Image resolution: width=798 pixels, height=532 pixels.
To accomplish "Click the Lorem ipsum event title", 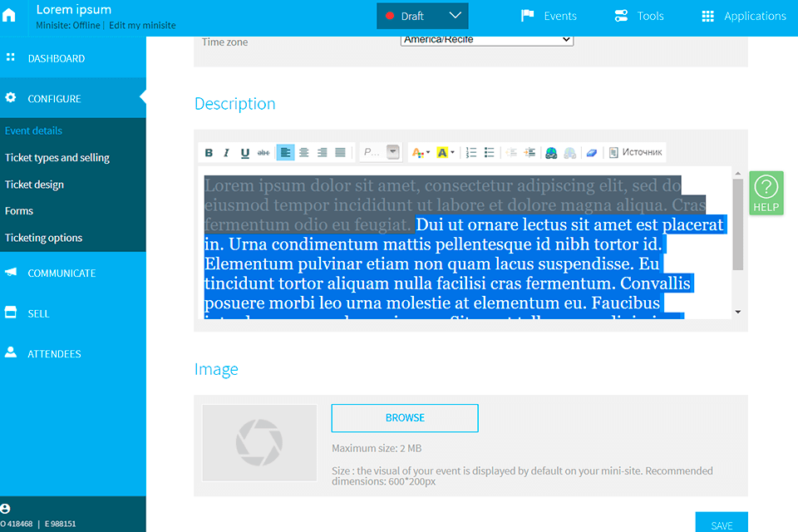I will [x=74, y=10].
